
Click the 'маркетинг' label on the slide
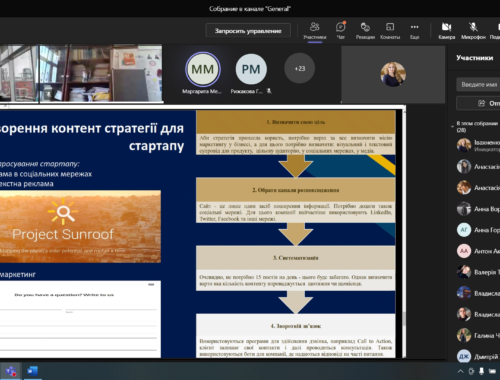[18, 274]
